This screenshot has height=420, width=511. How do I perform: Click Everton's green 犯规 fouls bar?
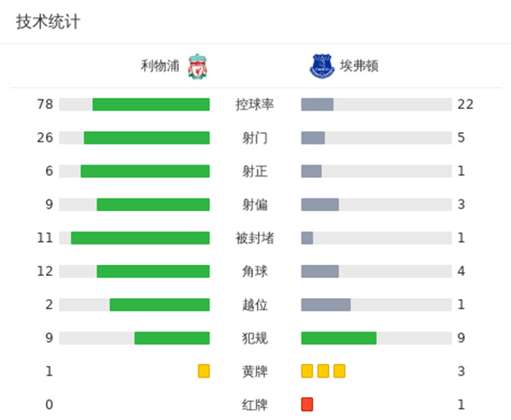coord(339,338)
